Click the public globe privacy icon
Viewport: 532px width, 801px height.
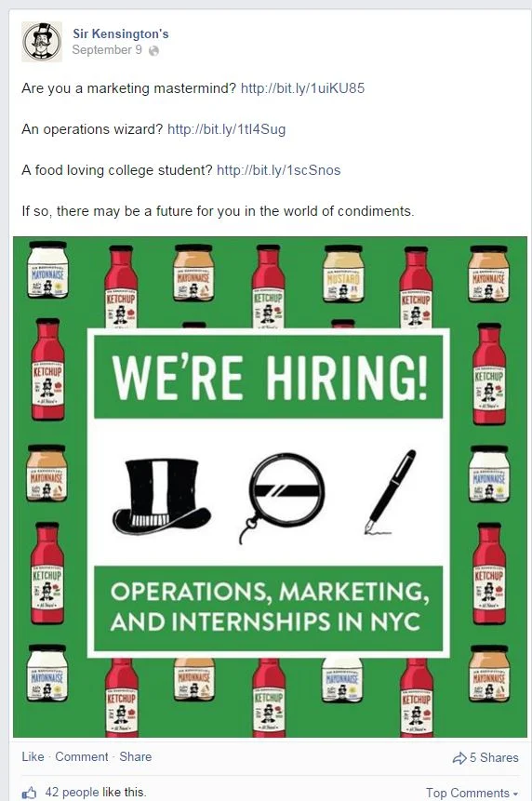(153, 50)
